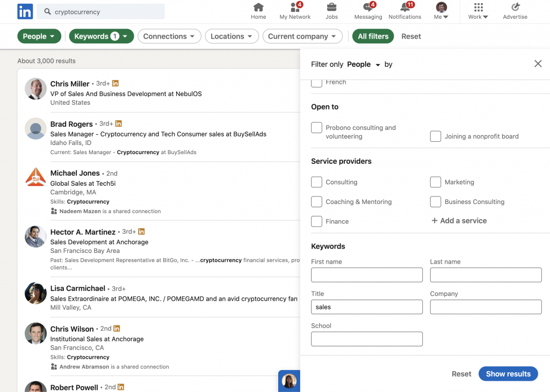Screen dimensions: 550x392
Task: Open the Connections filter dropdown
Action: (x=169, y=36)
